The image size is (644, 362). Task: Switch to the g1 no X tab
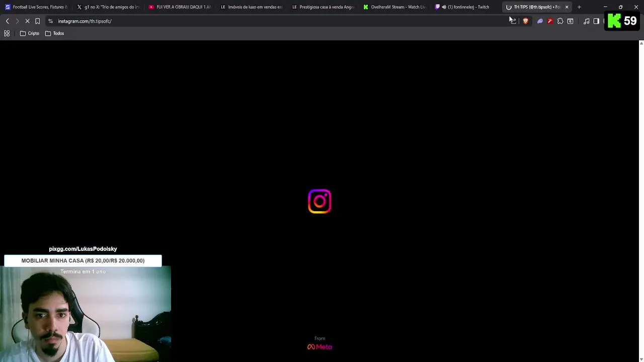pyautogui.click(x=108, y=7)
